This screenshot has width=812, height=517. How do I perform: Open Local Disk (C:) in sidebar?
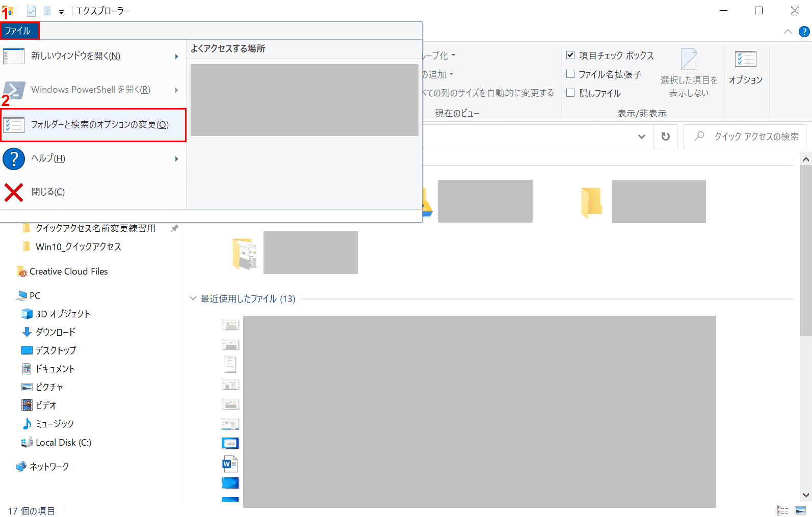(x=63, y=443)
